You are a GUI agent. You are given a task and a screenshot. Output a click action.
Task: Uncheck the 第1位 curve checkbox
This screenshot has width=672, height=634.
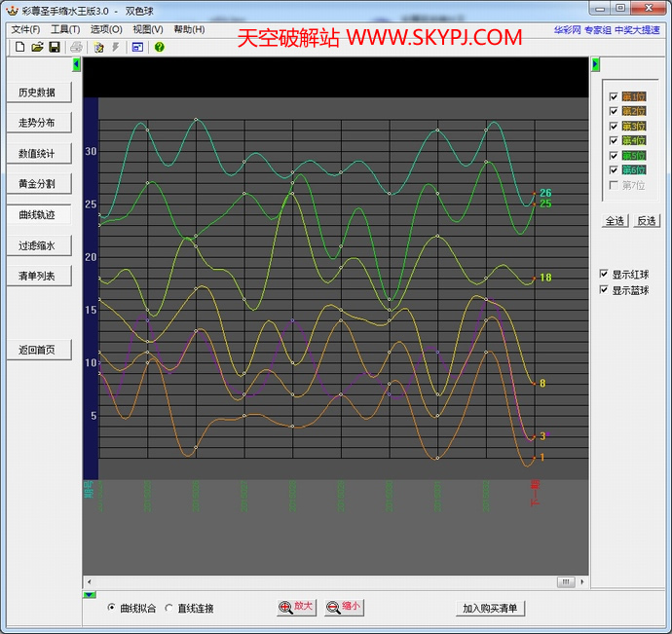[x=614, y=97]
